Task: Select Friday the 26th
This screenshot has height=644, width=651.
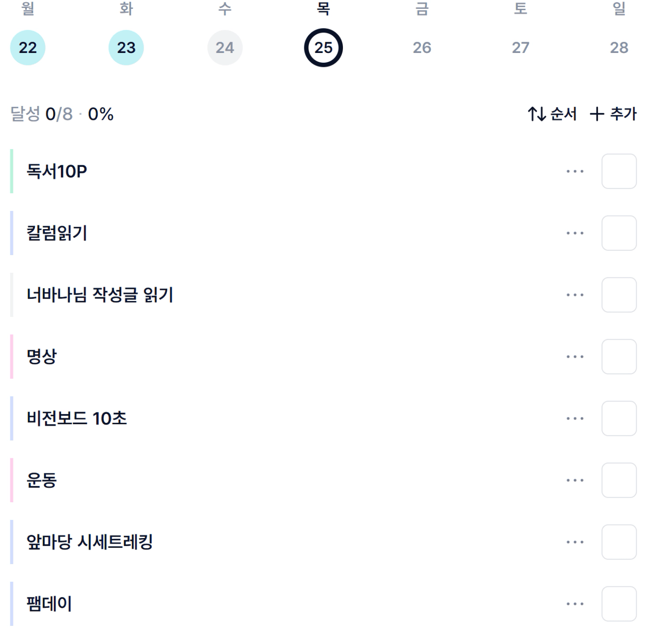Action: point(422,47)
